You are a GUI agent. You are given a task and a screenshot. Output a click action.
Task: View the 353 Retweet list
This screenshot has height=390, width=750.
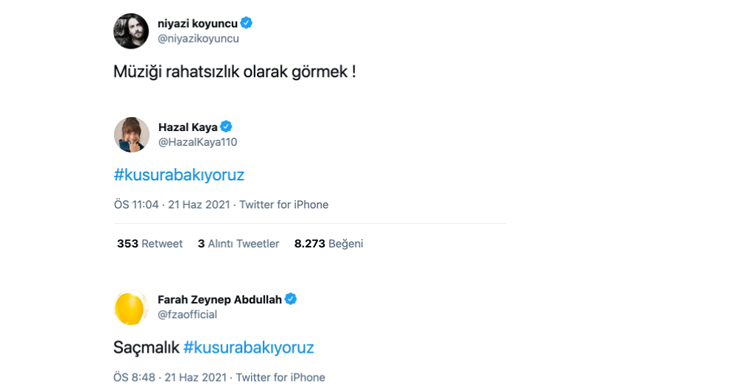tap(150, 244)
